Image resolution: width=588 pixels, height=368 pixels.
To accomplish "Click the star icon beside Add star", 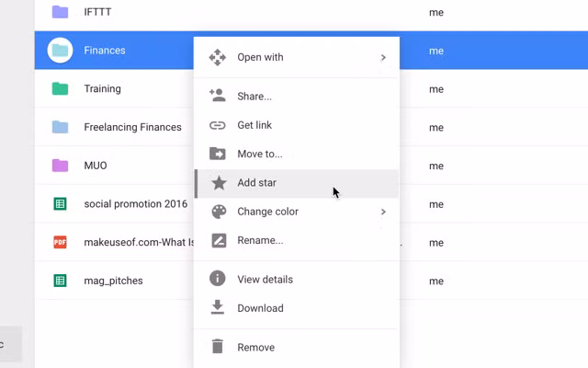I will [x=218, y=183].
